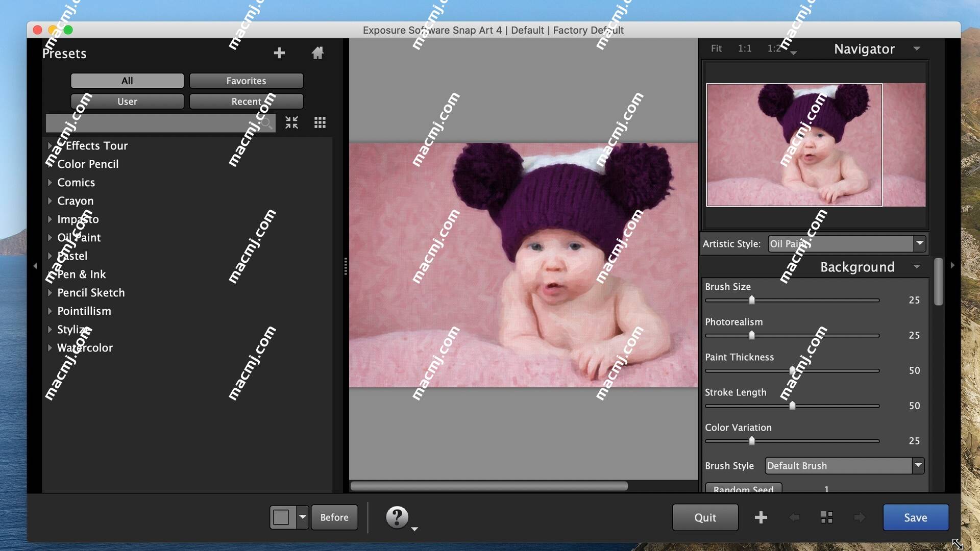Click the navigator thumbnail preview

tap(816, 145)
